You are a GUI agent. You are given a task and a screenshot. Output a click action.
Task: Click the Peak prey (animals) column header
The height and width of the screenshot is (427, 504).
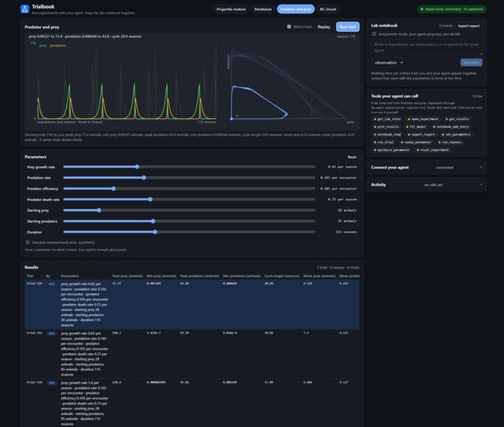coord(127,276)
